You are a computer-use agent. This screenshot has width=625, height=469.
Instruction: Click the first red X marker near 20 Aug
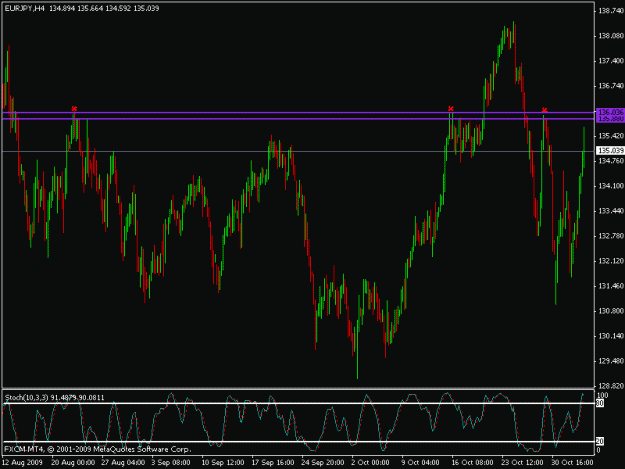tap(74, 108)
